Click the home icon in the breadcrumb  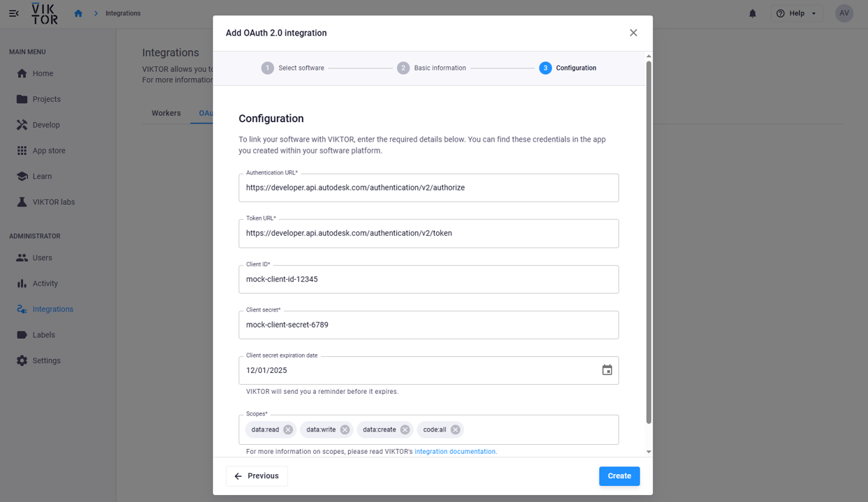[x=78, y=13]
